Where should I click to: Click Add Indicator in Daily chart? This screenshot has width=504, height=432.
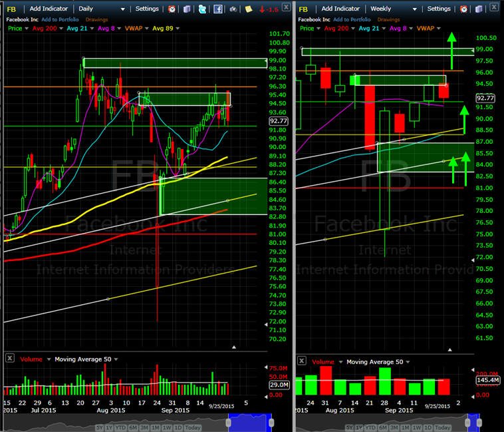tap(49, 9)
